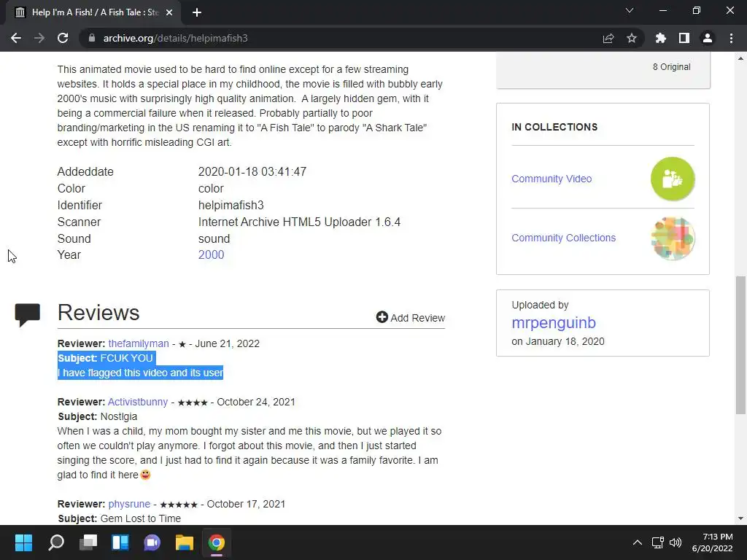View site info via the lock icon
Screen dimensions: 747x560
point(92,38)
